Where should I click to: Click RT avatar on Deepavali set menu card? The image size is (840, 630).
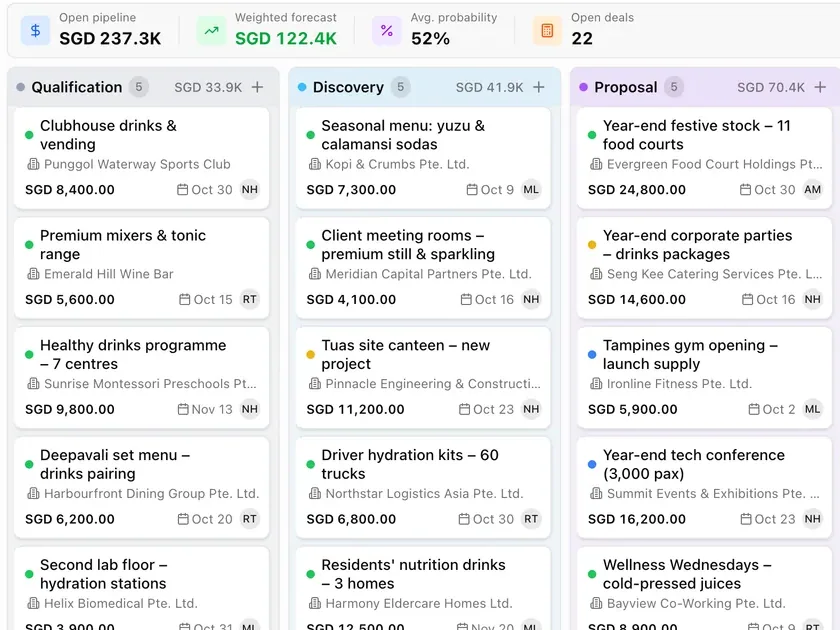click(250, 519)
